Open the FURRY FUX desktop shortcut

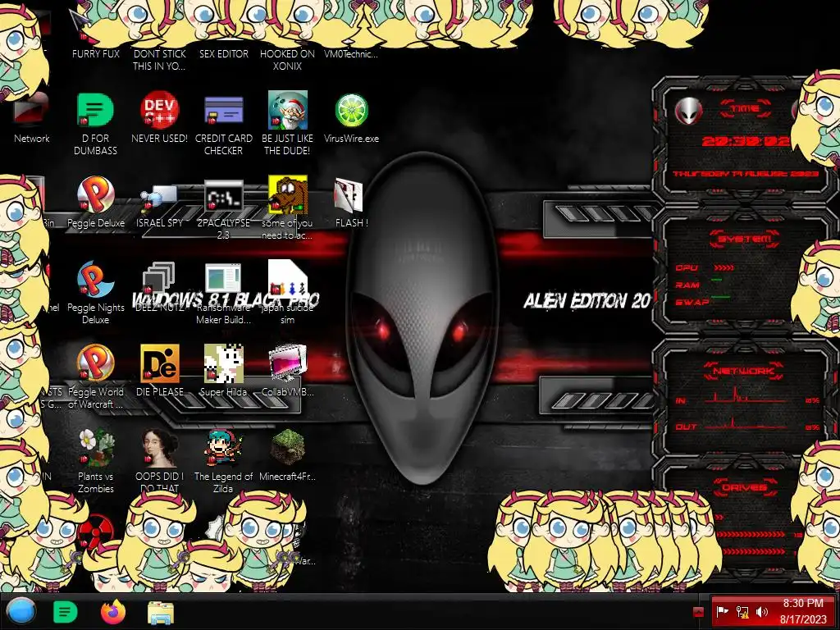click(95, 53)
